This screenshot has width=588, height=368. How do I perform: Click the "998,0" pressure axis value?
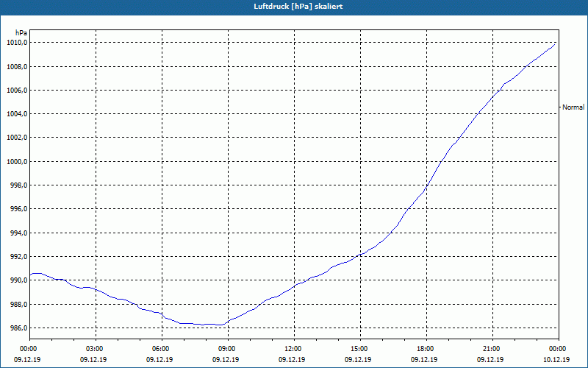pyautogui.click(x=19, y=185)
